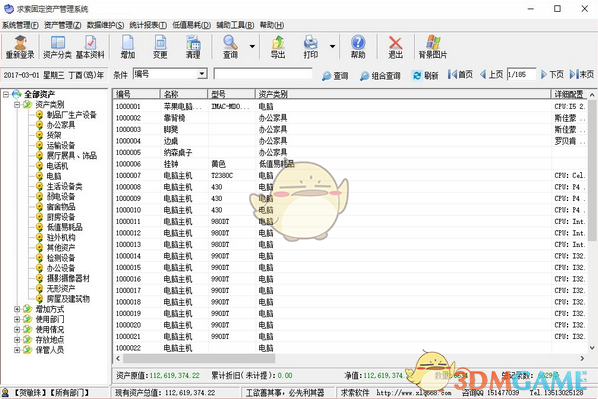Click the 清理 (clean up) toolbar icon
Screen dimensions: 598x399
point(193,47)
